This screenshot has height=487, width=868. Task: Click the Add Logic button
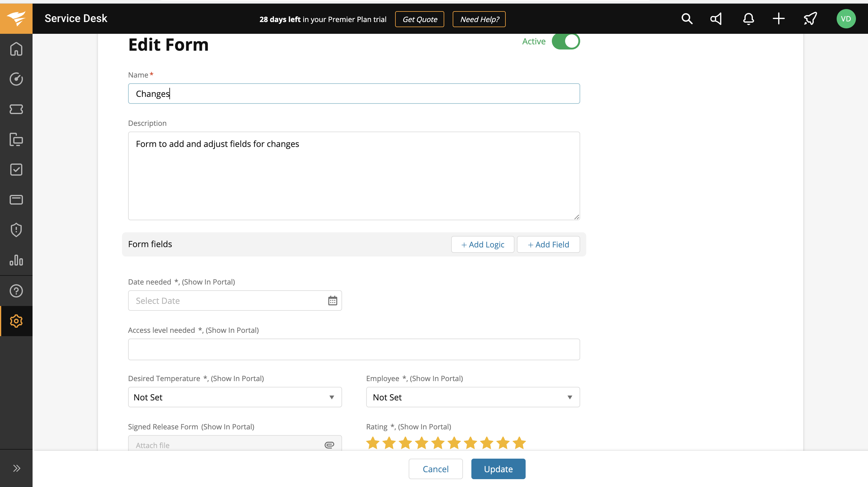pos(483,244)
